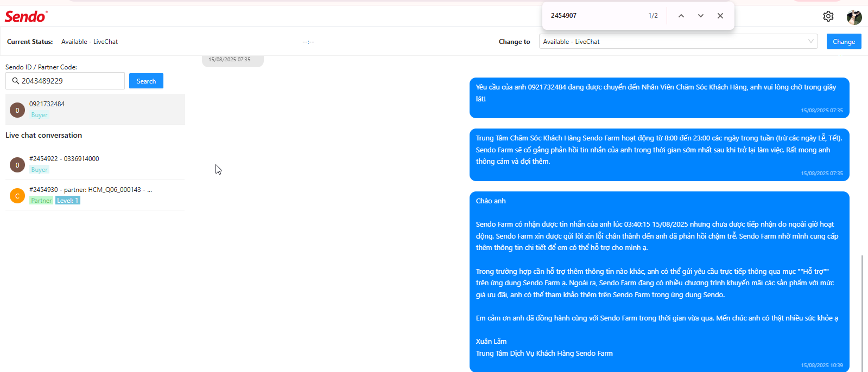Open conversation #2454930 partner HCM_Q06_000143
This screenshot has height=372, width=868.
(x=95, y=195)
